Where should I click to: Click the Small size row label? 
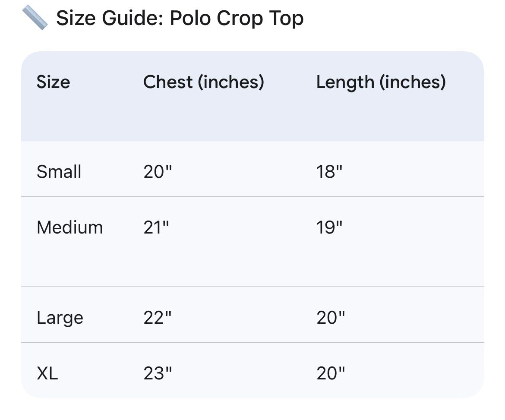59,171
